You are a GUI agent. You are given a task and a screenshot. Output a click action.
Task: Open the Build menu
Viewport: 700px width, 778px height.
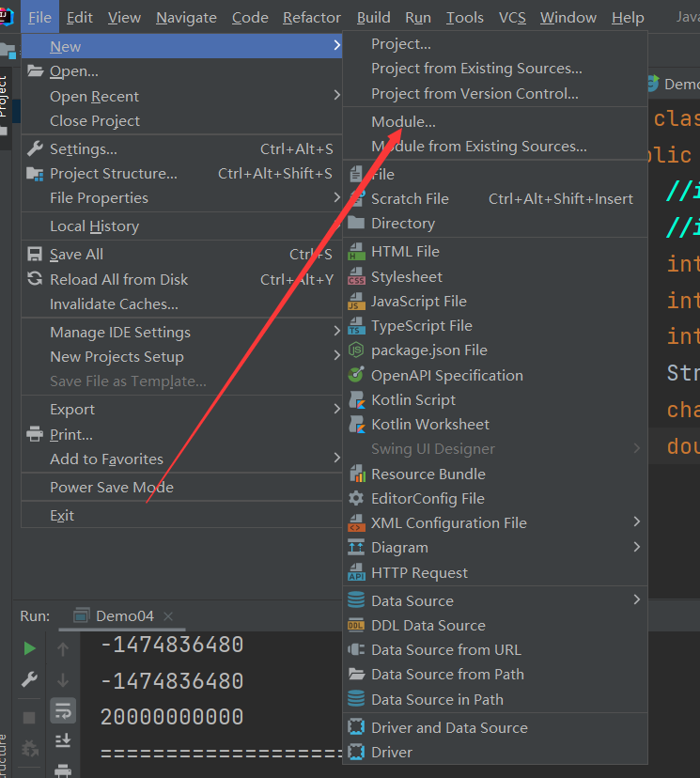374,18
